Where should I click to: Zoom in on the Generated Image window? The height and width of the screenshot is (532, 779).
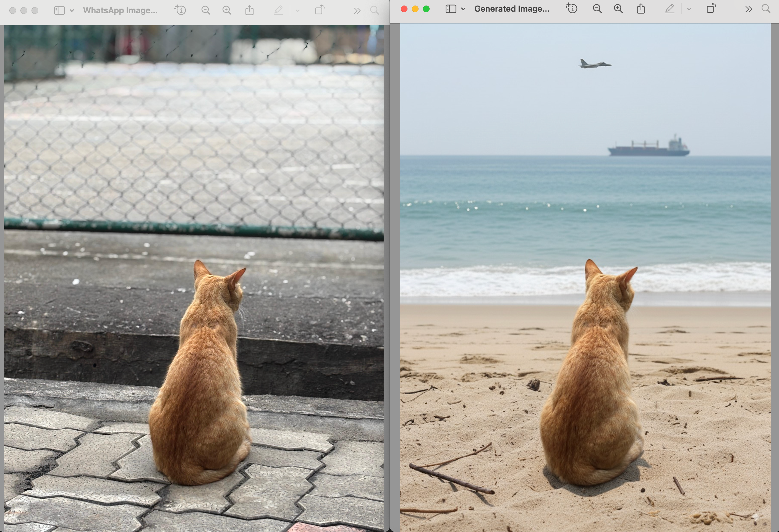pos(618,9)
